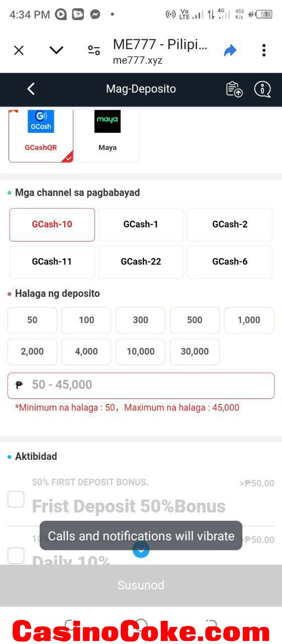Open the three-dot browser menu
Viewport: 282px width, 644px height.
click(264, 50)
